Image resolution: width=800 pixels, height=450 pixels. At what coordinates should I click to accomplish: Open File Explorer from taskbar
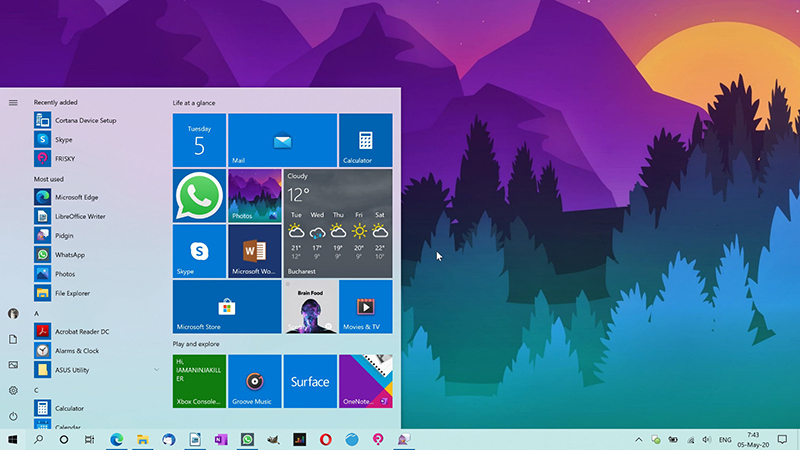click(x=142, y=439)
